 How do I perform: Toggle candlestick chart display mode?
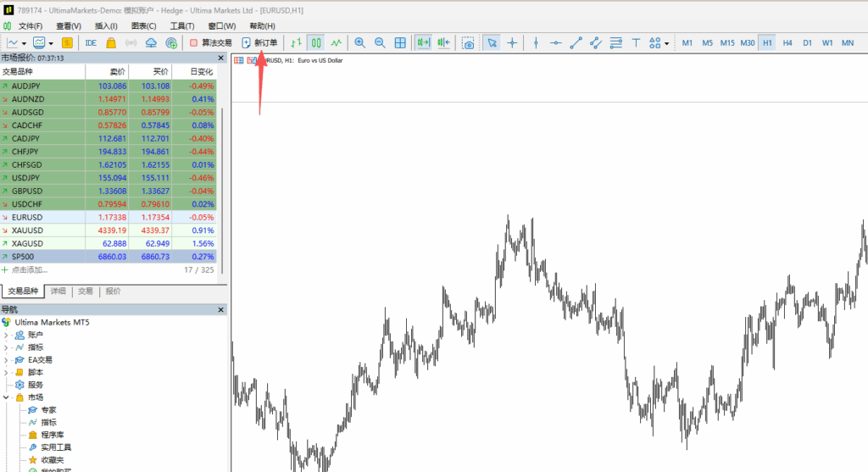click(315, 42)
